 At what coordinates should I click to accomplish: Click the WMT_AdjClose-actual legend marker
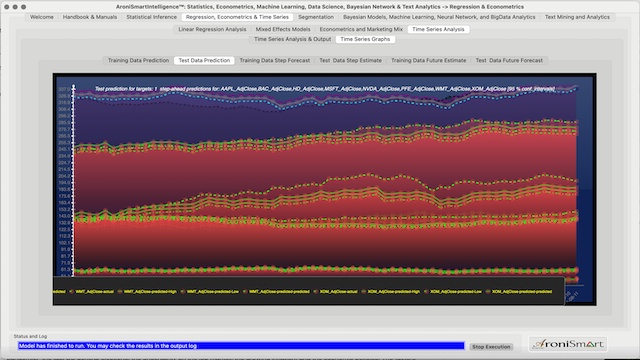coord(71,291)
